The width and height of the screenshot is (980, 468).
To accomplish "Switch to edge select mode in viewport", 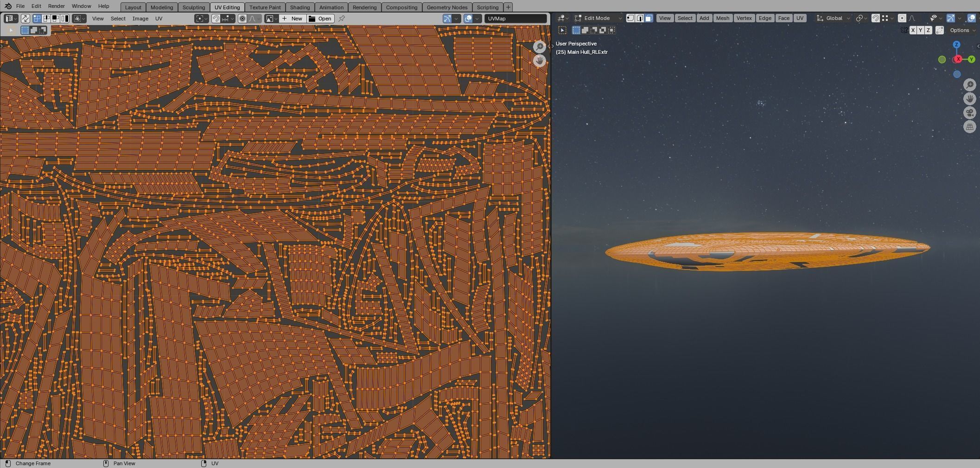I will point(640,18).
